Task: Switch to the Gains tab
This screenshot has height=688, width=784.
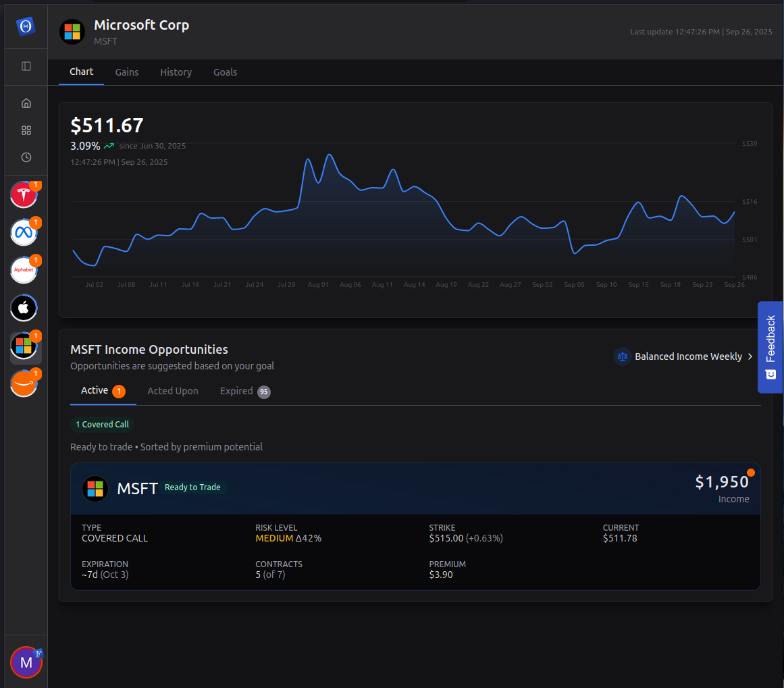Action: 127,72
